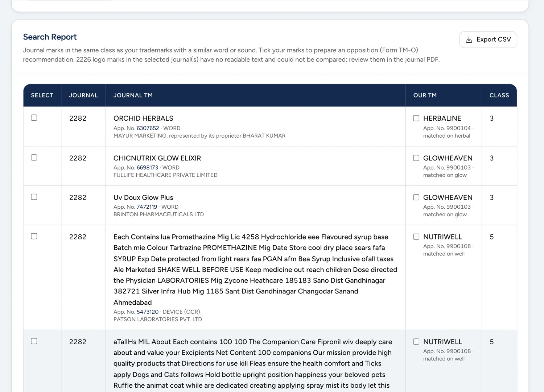Click the CLASS column header
544x392 pixels.
pos(499,95)
